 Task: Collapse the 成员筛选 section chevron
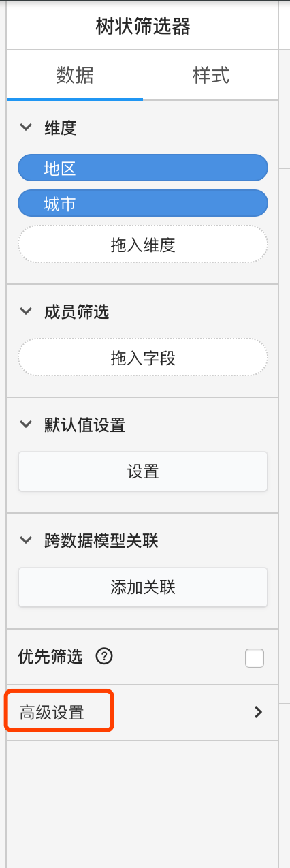27,311
